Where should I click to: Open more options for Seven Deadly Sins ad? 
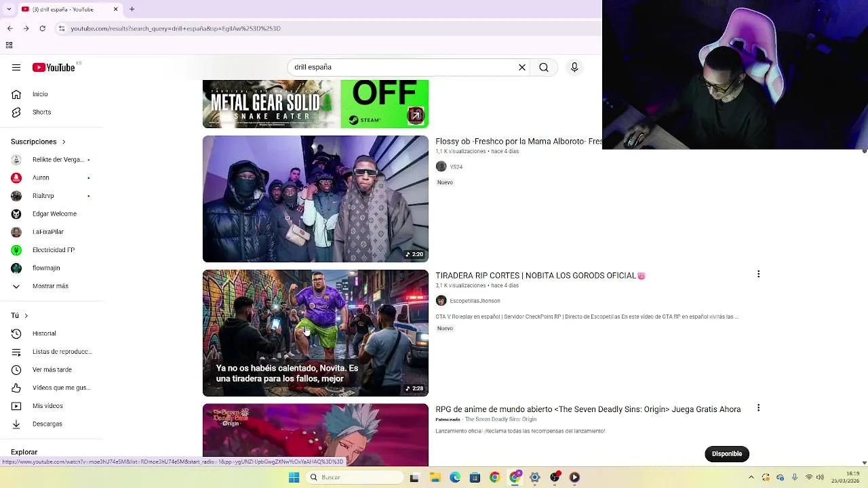click(758, 408)
